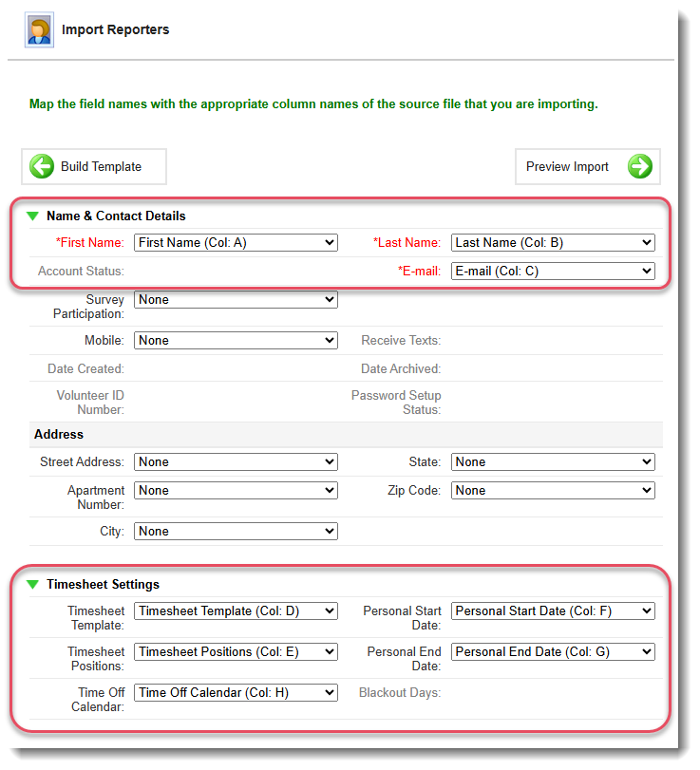Click the Blackout Days label
The width and height of the screenshot is (700, 770).
400,692
